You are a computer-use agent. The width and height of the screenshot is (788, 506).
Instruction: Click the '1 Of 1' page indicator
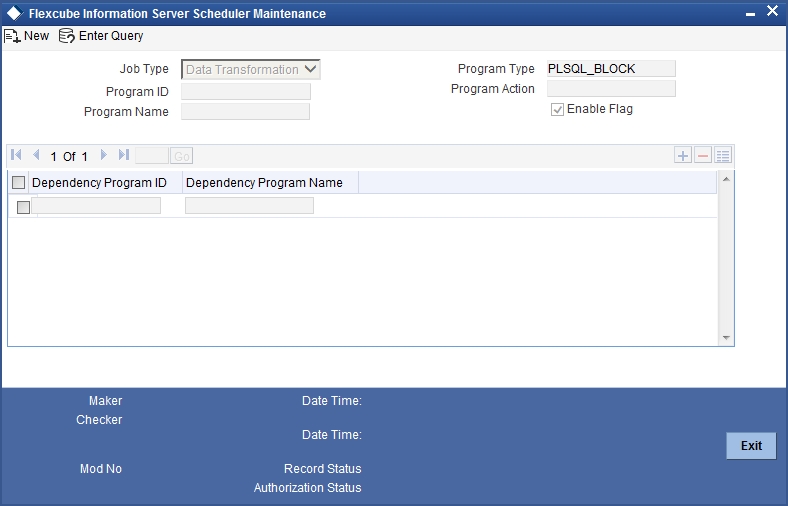click(69, 157)
